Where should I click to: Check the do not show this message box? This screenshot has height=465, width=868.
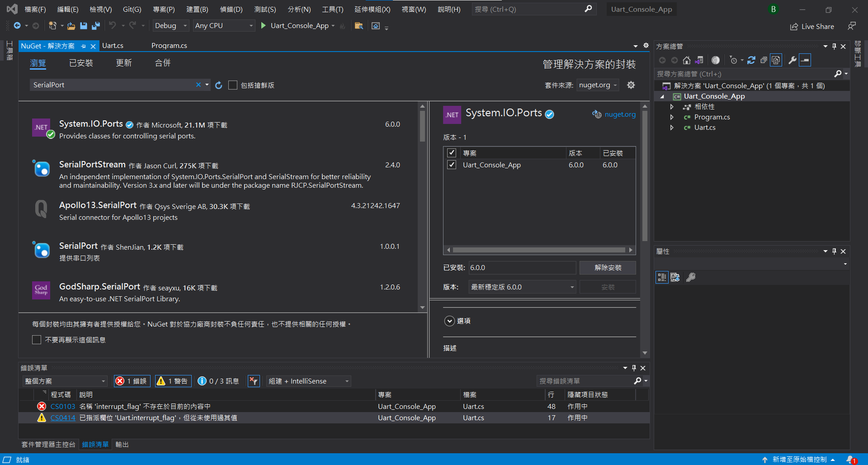coord(37,340)
